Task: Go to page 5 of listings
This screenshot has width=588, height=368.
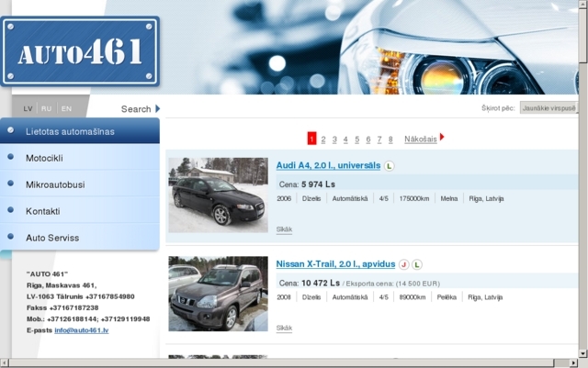Action: pos(357,139)
